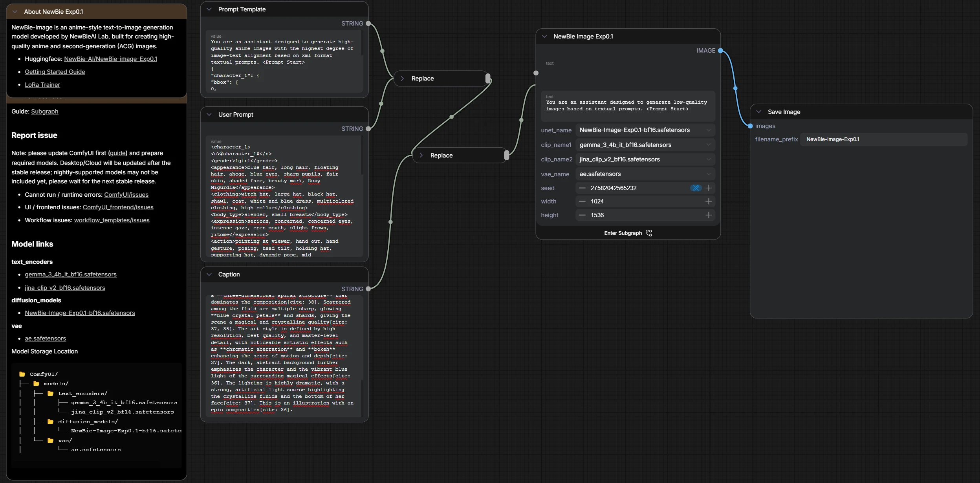The height and width of the screenshot is (483, 980).
Task: Open the Getting Started Guide link
Action: coord(55,72)
